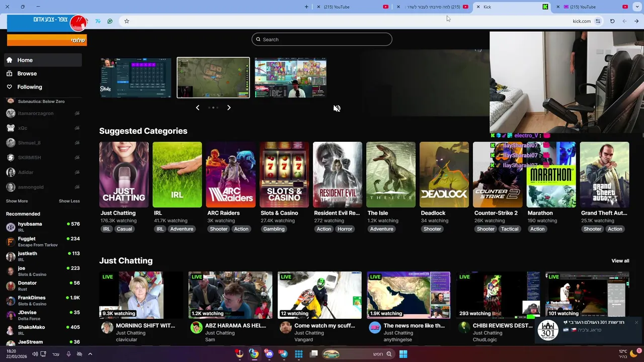Open joe's Slots & Casino channel

43,271
